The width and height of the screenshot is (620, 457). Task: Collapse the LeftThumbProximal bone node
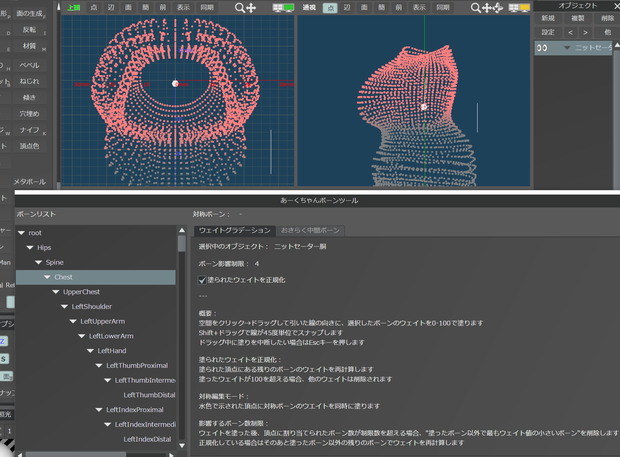99,365
